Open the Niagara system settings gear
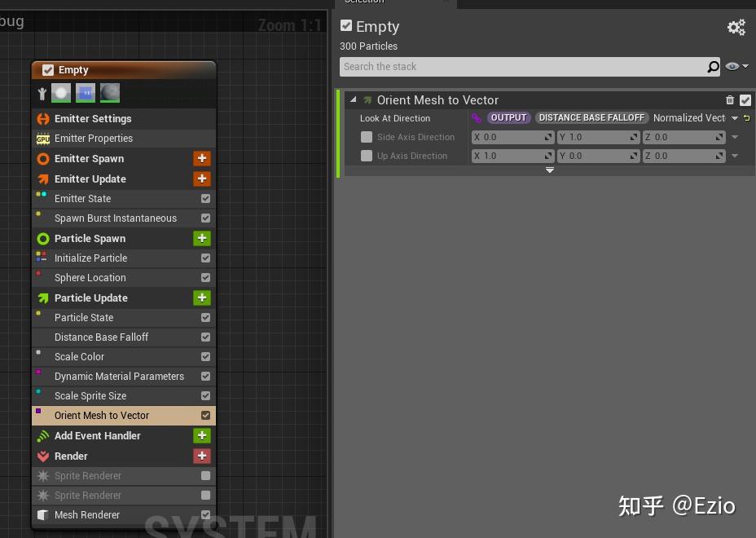The width and height of the screenshot is (756, 538). [x=736, y=27]
